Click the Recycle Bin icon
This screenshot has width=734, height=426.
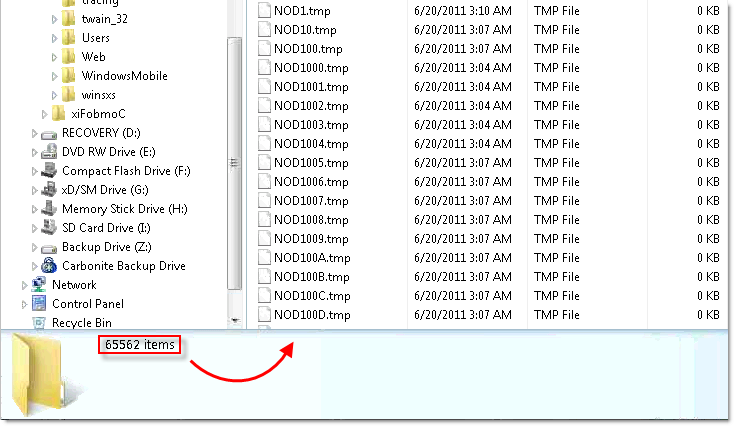point(39,323)
